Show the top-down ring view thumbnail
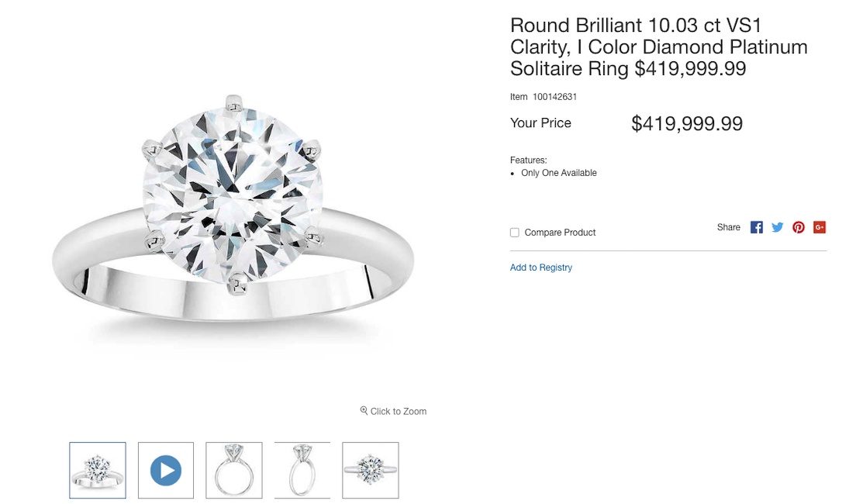Screen dimensions: 856x504 coord(371,470)
